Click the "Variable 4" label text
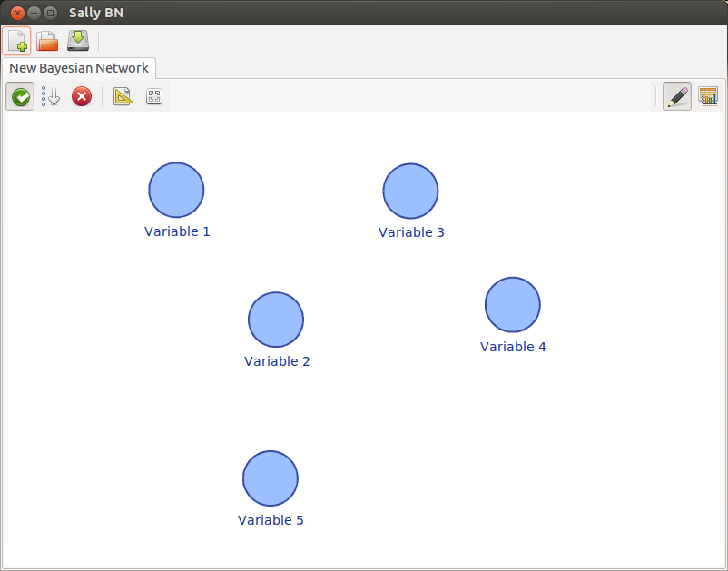Image resolution: width=728 pixels, height=571 pixels. (513, 347)
